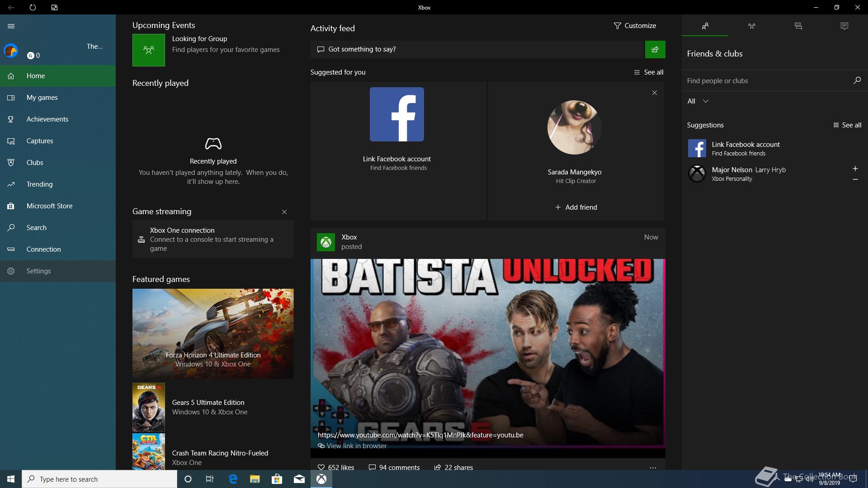Image resolution: width=868 pixels, height=488 pixels.
Task: Open Clubs in sidebar
Action: pos(58,163)
